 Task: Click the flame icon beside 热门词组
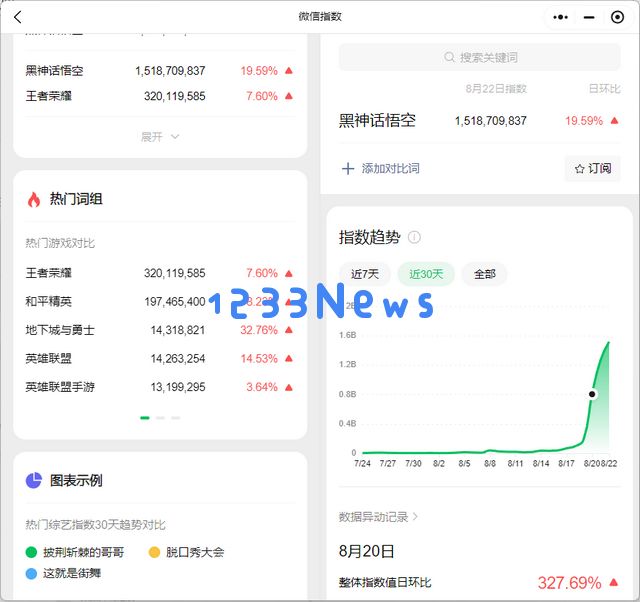coord(34,200)
